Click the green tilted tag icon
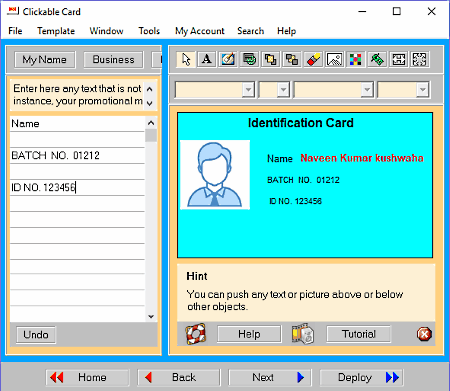This screenshot has width=450, height=391. 377,60
